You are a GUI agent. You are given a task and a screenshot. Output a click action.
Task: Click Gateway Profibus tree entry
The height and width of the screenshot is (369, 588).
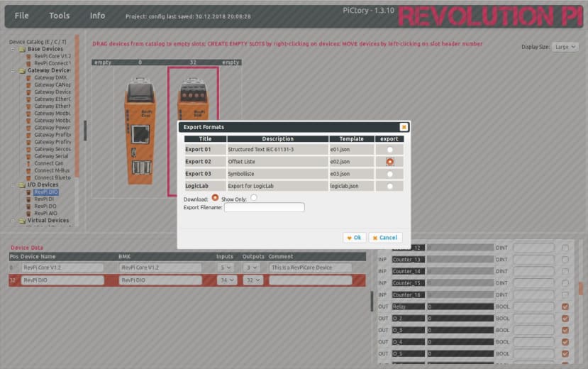coord(52,135)
